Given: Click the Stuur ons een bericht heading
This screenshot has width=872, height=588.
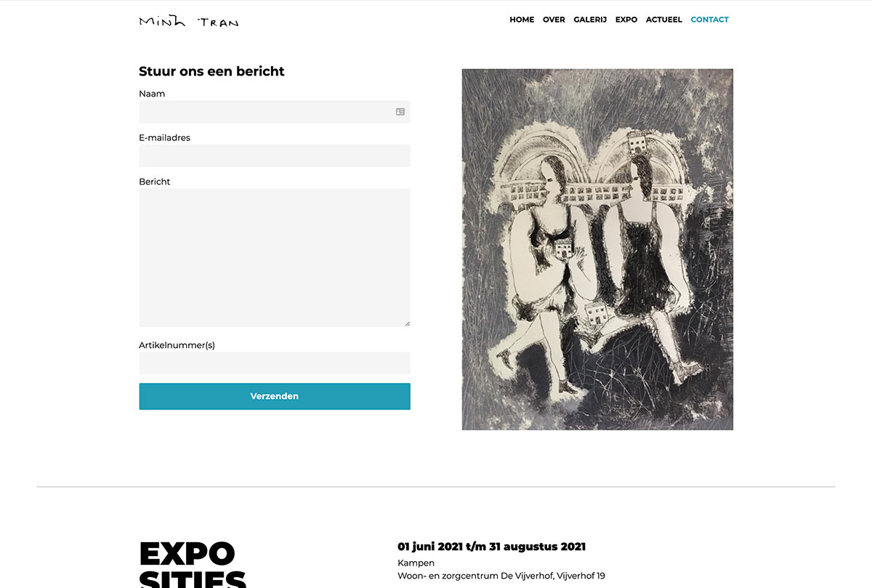Looking at the screenshot, I should coord(211,71).
